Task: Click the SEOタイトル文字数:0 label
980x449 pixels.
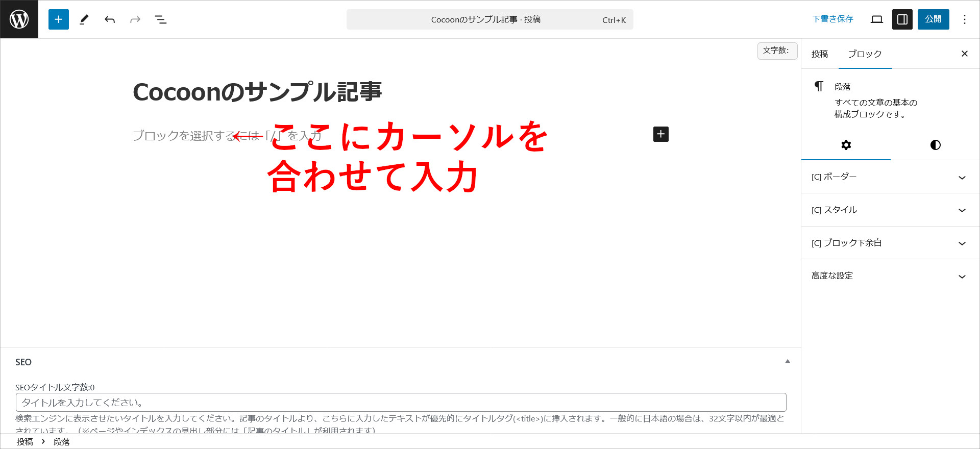Action: [x=55, y=387]
